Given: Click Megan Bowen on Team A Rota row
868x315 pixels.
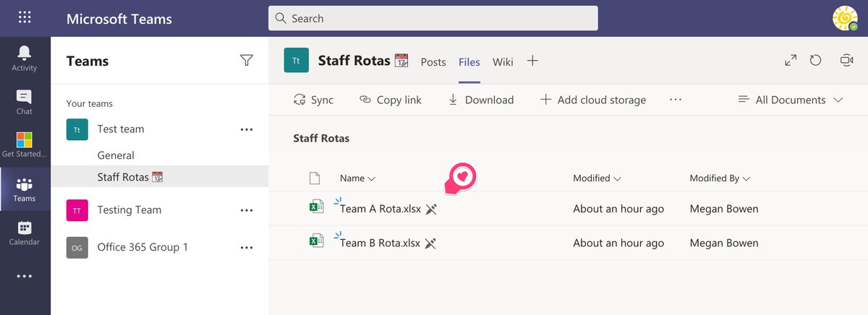Looking at the screenshot, I should (x=724, y=209).
